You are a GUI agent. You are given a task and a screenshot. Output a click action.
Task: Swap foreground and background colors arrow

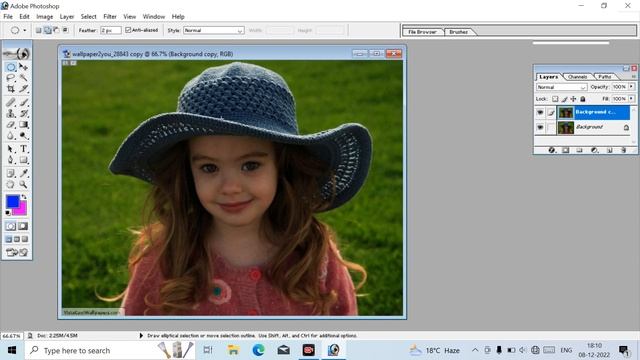[24, 197]
